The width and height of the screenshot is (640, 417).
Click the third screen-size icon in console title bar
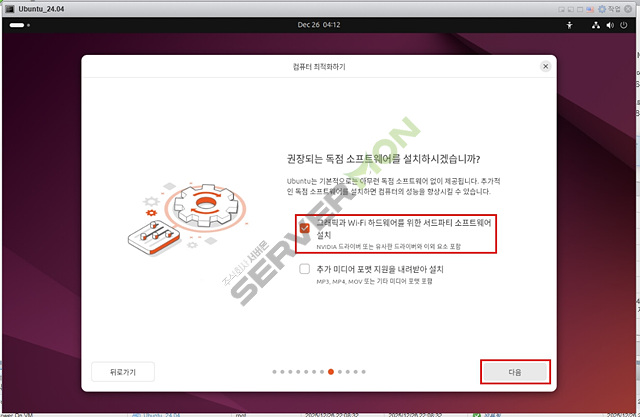pyautogui.click(x=580, y=9)
